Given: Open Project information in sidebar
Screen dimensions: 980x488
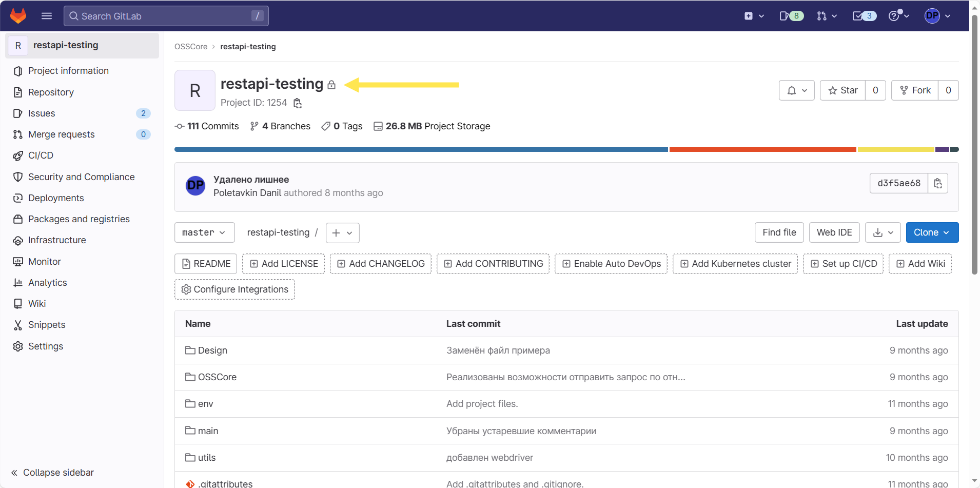Looking at the screenshot, I should tap(82, 71).
